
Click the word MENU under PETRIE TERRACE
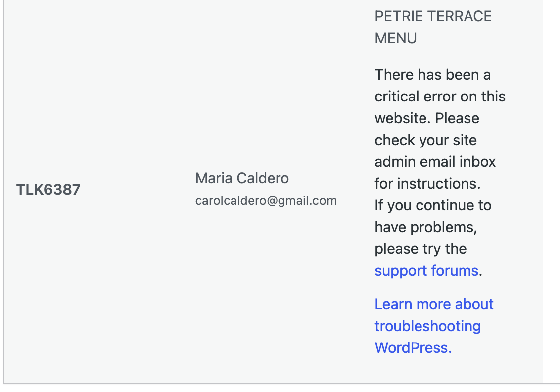point(395,38)
